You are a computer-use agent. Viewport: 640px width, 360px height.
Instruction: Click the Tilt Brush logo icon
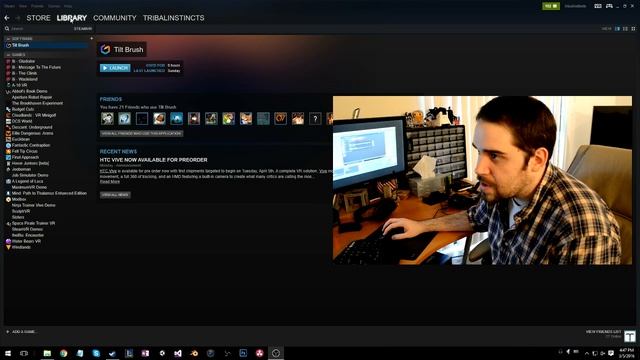105,49
